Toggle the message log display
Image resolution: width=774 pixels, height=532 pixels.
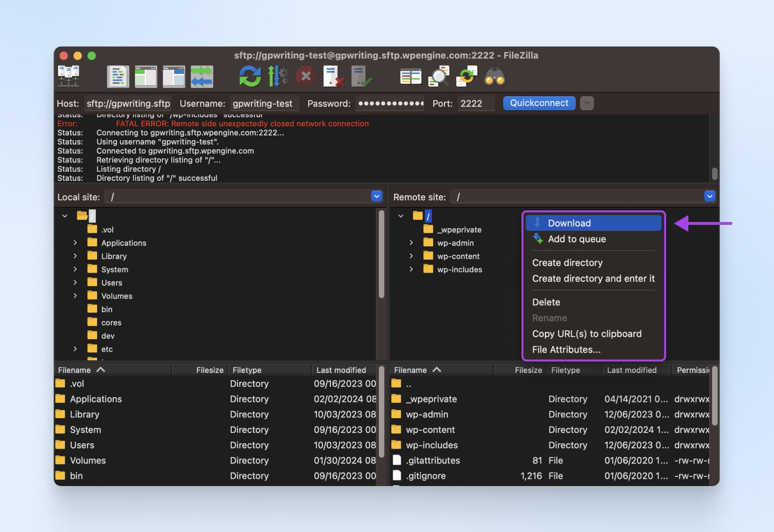point(118,76)
